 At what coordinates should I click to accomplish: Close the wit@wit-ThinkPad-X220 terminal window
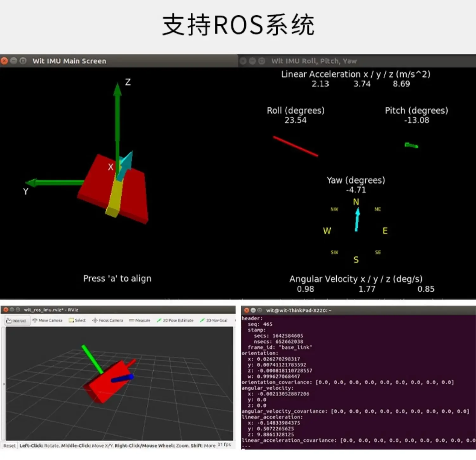click(247, 310)
